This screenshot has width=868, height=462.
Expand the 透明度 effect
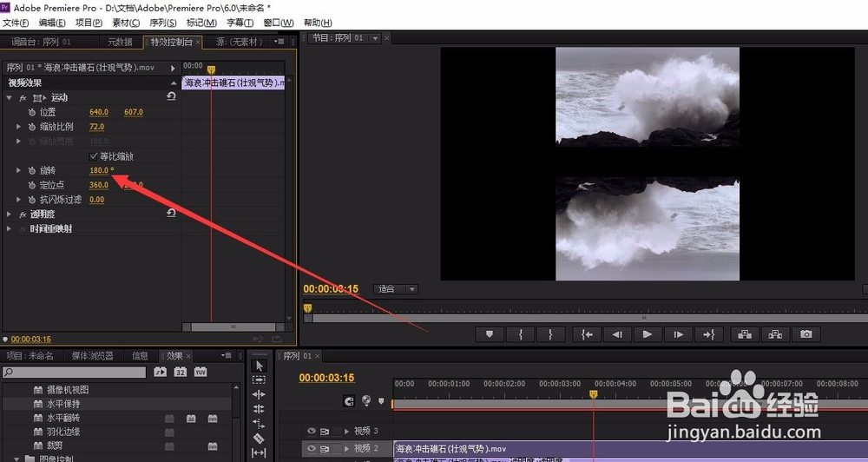coord(9,214)
